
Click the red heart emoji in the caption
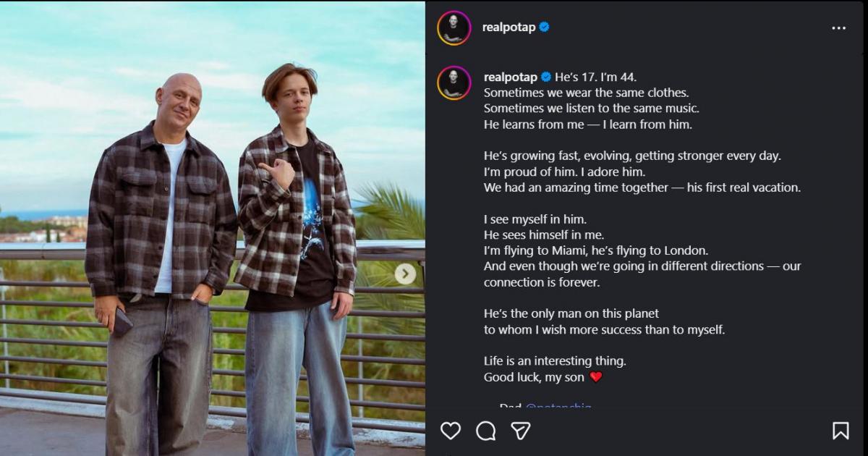596,377
